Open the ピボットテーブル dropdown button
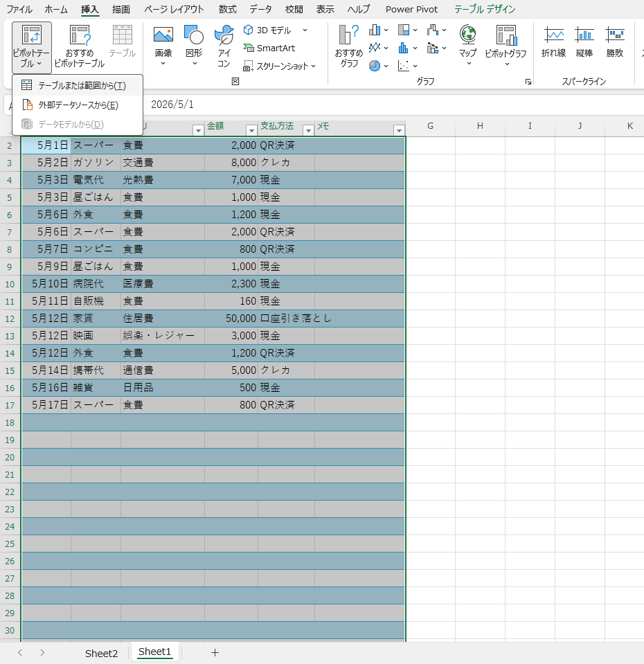 (x=32, y=47)
